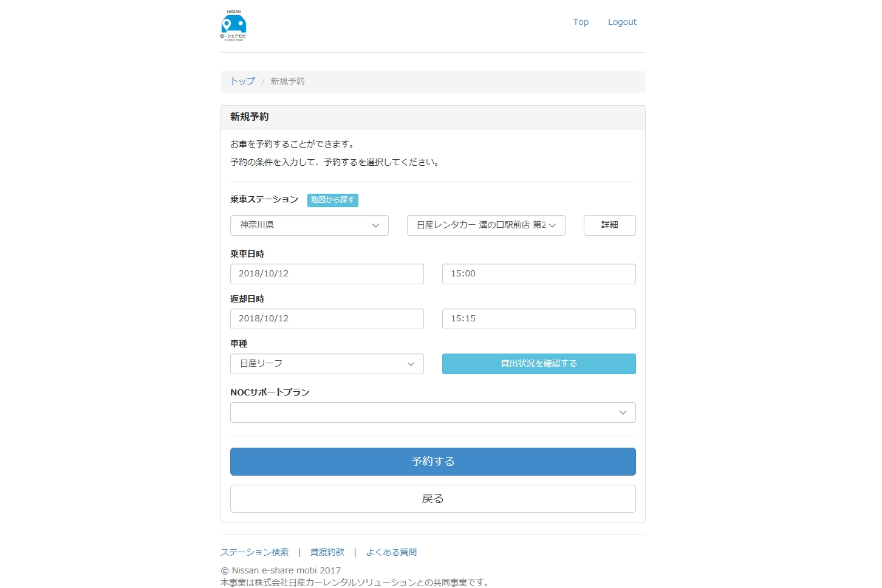882x588 pixels.
Task: Expand the 日産リーフ car type dropdown
Action: [x=327, y=364]
